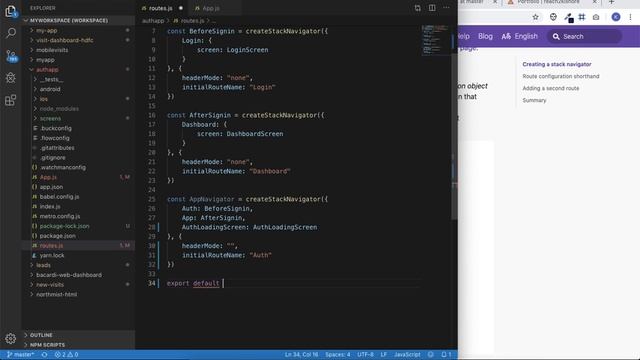Collapse the authapp folder
The height and width of the screenshot is (360, 640).
click(47, 70)
